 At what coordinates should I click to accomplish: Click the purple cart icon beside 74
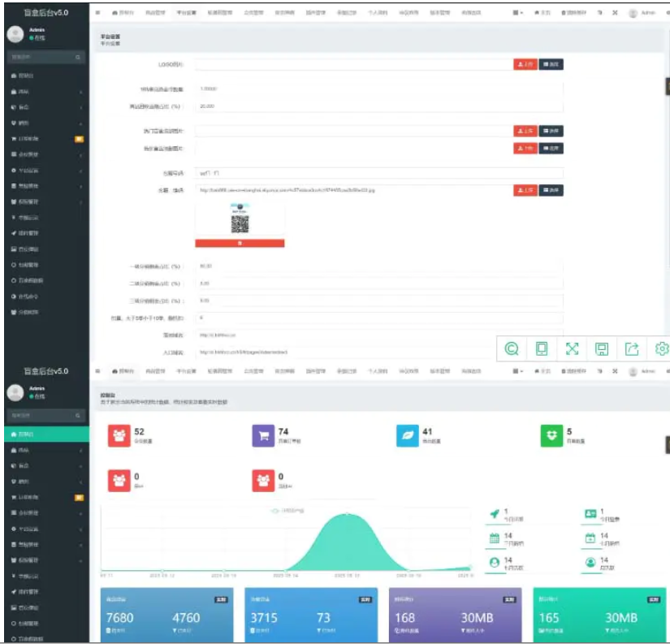(x=263, y=435)
